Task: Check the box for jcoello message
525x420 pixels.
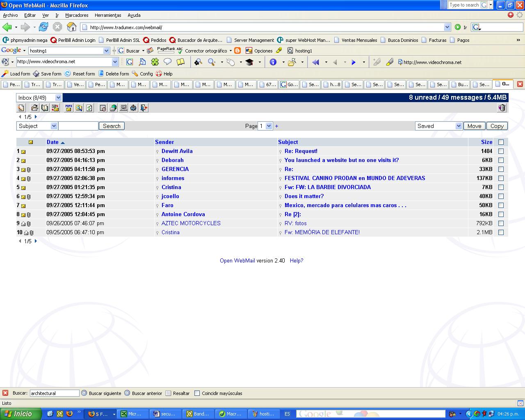Action: [501, 196]
